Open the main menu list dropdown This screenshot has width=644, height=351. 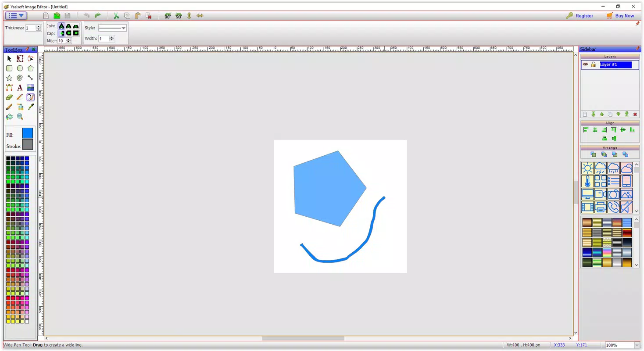(x=16, y=15)
